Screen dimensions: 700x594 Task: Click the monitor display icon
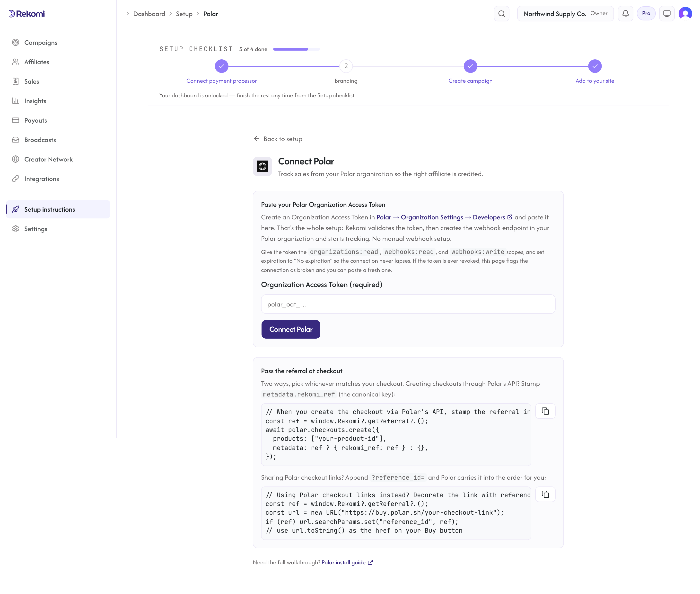(x=667, y=13)
